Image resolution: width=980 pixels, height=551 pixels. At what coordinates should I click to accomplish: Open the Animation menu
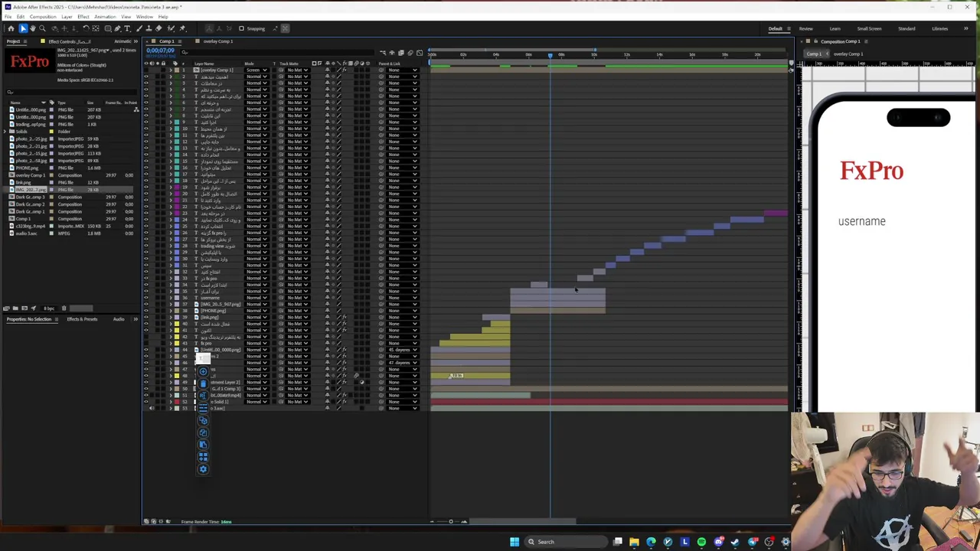pos(105,17)
